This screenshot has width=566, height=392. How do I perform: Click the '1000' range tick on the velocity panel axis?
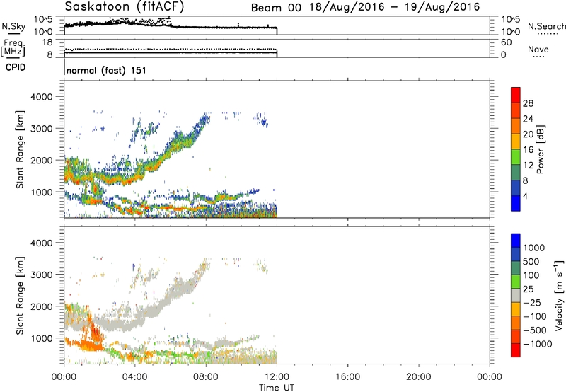coord(41,338)
